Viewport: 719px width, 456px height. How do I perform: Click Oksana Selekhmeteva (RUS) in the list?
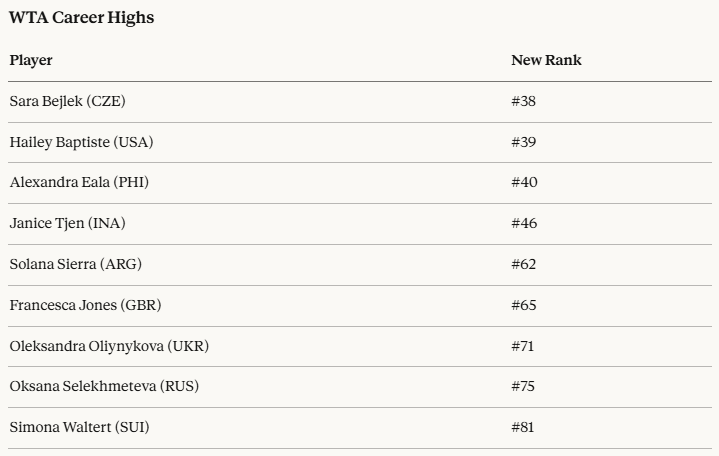pyautogui.click(x=104, y=386)
